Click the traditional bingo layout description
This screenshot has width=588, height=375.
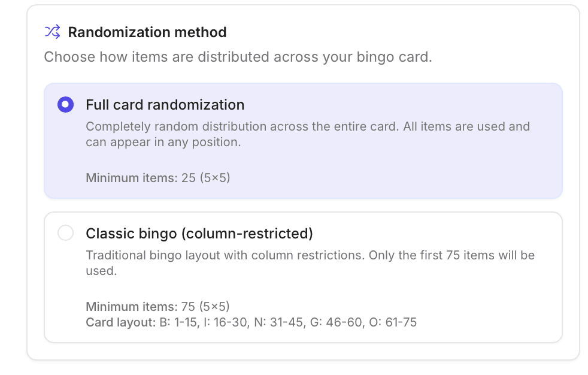[310, 263]
